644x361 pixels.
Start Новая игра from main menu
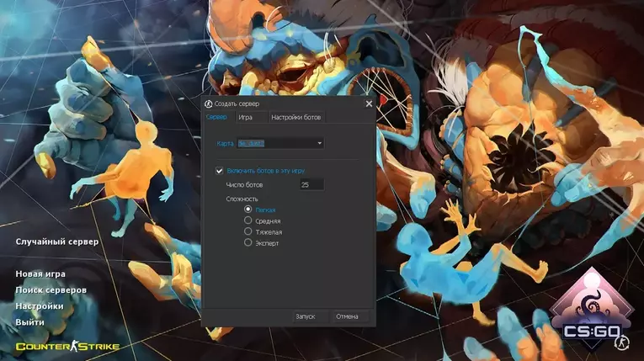(x=40, y=274)
